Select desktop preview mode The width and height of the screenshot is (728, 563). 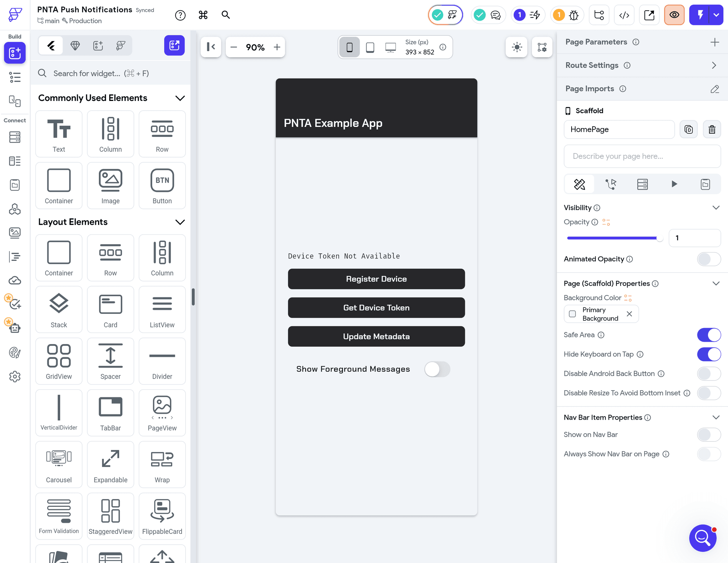(390, 47)
